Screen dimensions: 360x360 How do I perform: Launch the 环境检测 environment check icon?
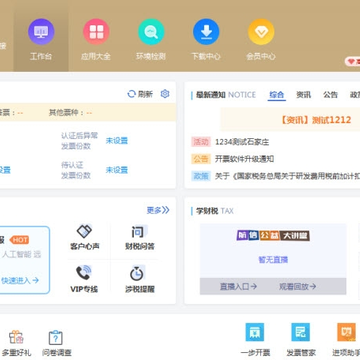pos(151,32)
